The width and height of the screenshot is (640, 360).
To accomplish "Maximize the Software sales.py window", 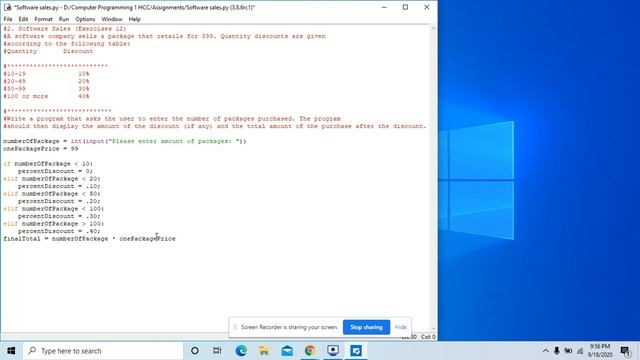I will point(405,7).
